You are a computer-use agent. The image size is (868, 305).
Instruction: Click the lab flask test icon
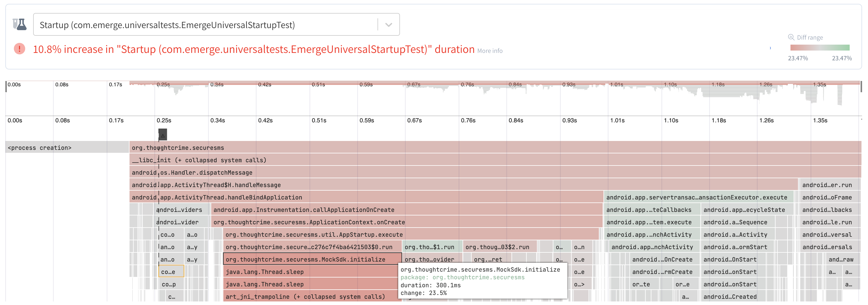[20, 25]
